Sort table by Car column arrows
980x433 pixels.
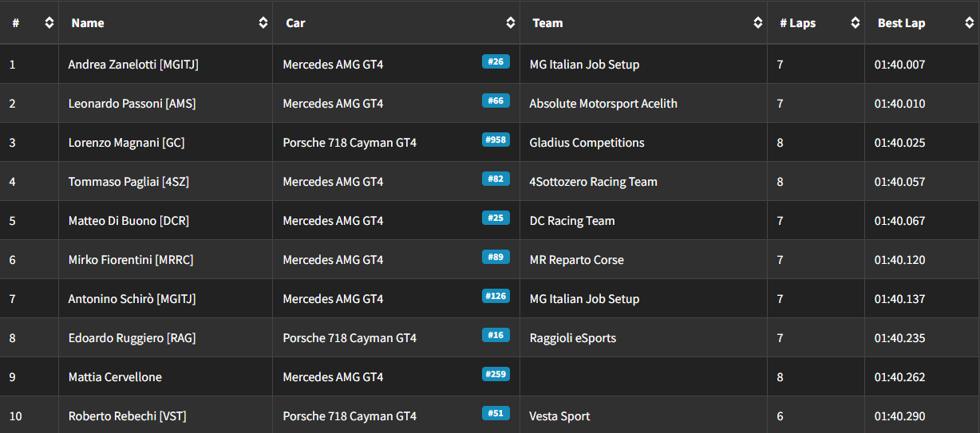pyautogui.click(x=510, y=23)
